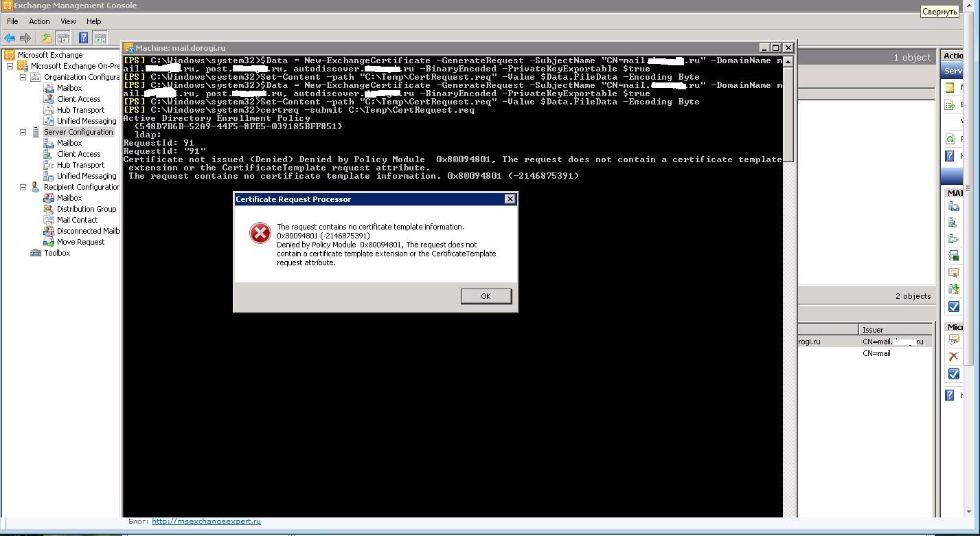Click the PowerShell window scrollbar thumb
The image size is (980, 536).
788,113
